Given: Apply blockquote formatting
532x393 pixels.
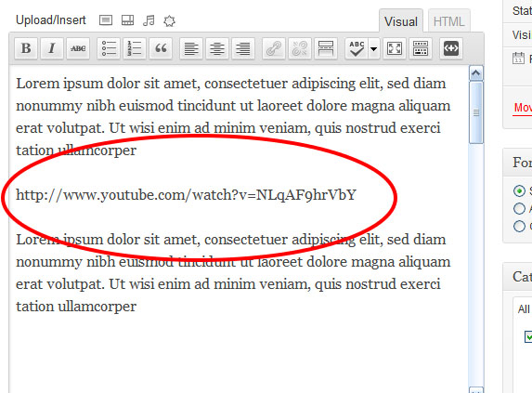Looking at the screenshot, I should pos(161,48).
